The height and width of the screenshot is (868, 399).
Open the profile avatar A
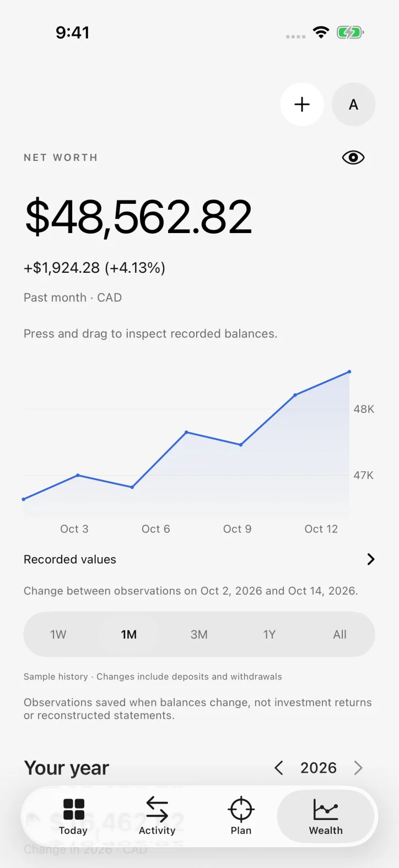point(353,104)
